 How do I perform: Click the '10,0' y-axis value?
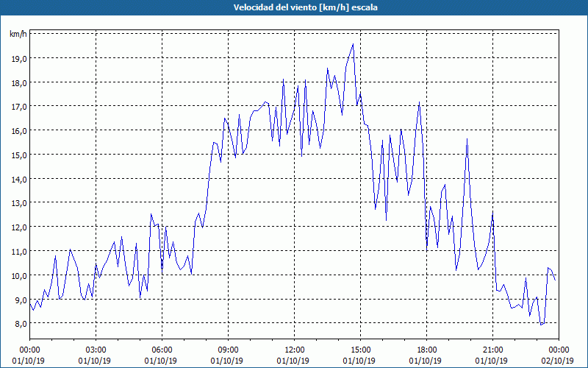point(20,275)
